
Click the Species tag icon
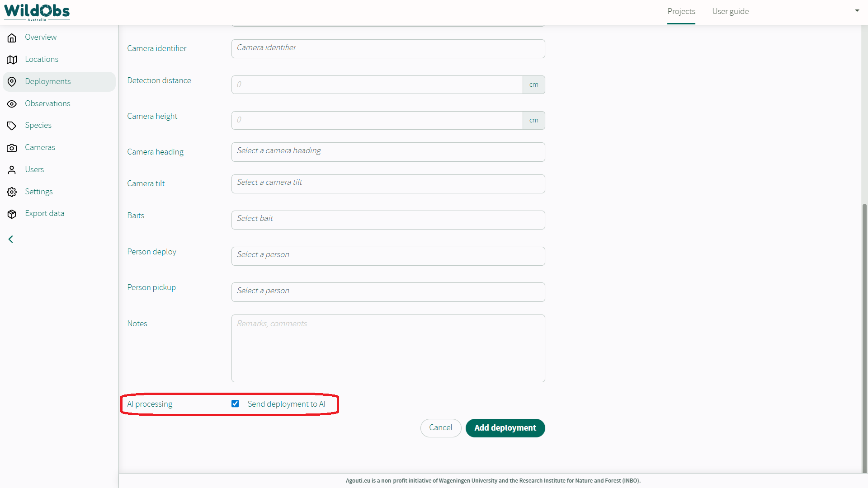coord(12,126)
